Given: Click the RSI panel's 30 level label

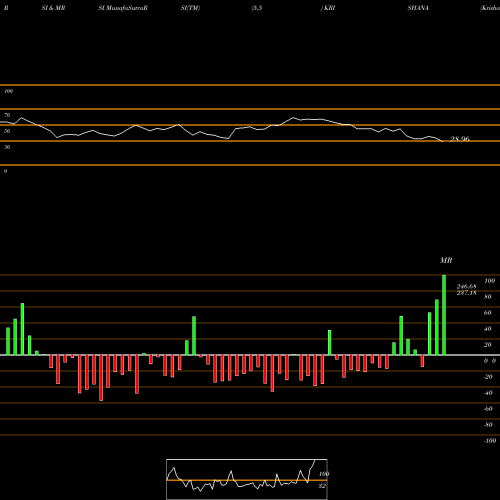Looking at the screenshot, I should (7, 147).
